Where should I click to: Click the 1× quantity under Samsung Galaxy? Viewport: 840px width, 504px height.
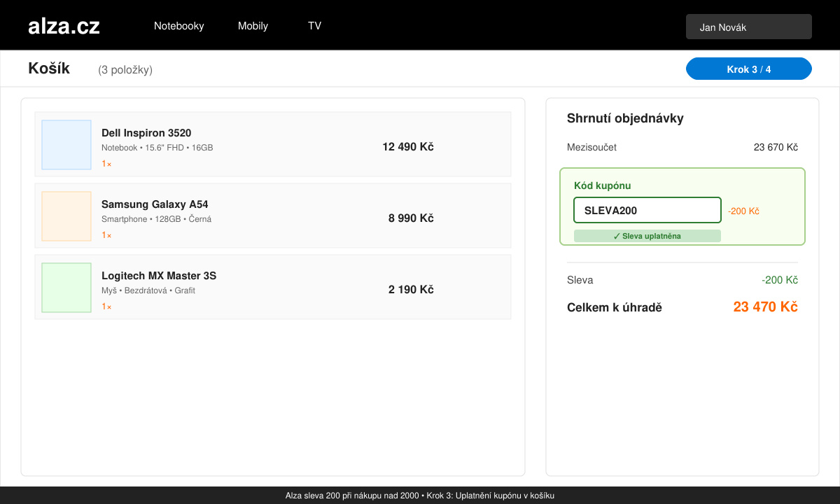pyautogui.click(x=106, y=235)
